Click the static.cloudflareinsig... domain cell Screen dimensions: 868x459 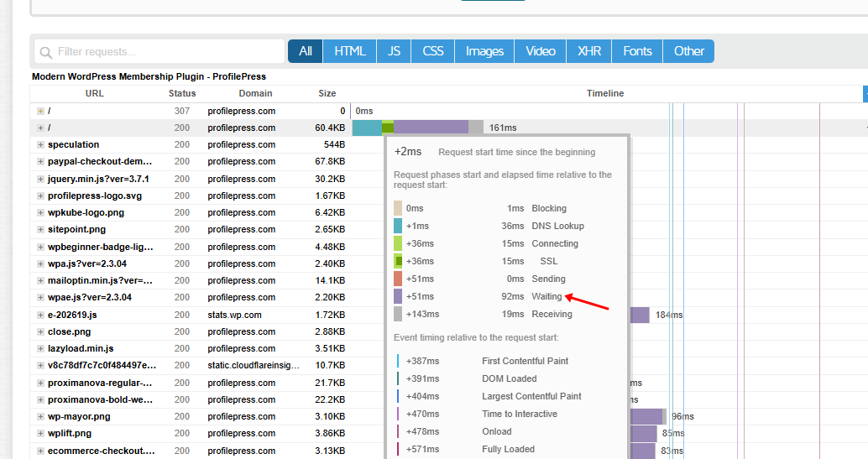(x=254, y=365)
